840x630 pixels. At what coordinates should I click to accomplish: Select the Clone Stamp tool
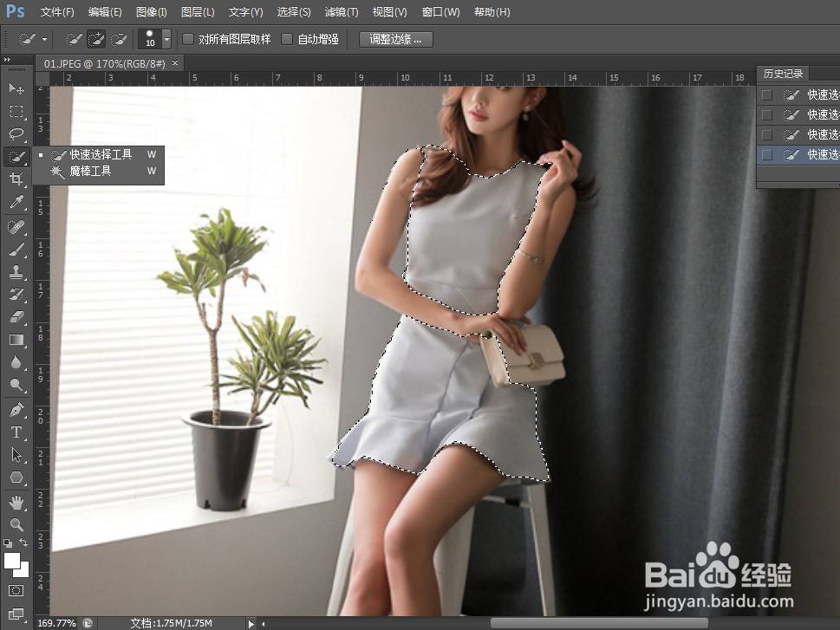(16, 271)
